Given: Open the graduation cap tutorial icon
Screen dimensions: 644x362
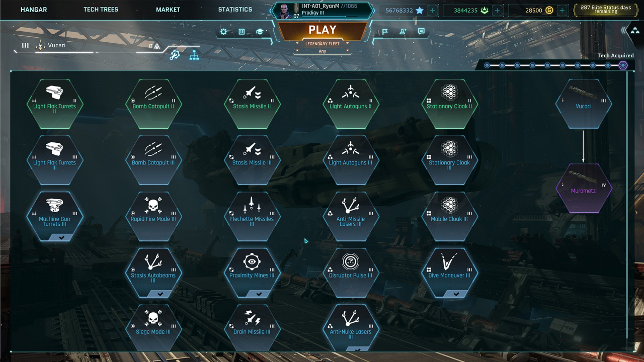Looking at the screenshot, I should [x=260, y=32].
